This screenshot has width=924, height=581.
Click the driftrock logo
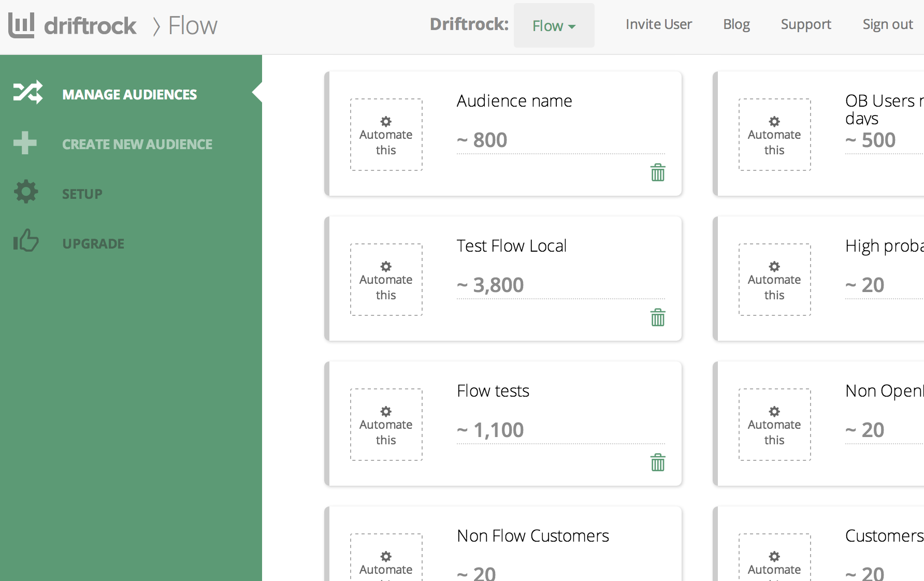click(x=73, y=25)
